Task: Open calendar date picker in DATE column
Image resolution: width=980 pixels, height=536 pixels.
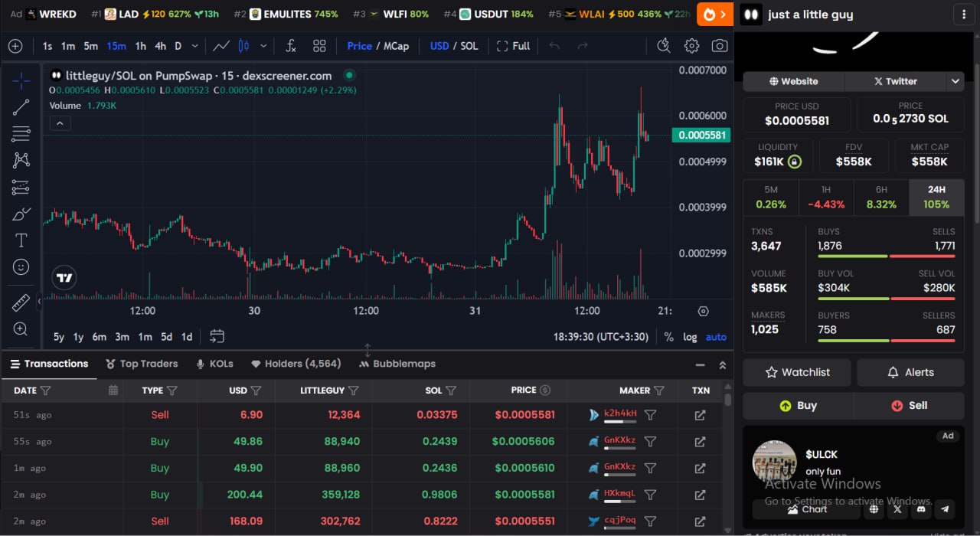Action: tap(113, 391)
